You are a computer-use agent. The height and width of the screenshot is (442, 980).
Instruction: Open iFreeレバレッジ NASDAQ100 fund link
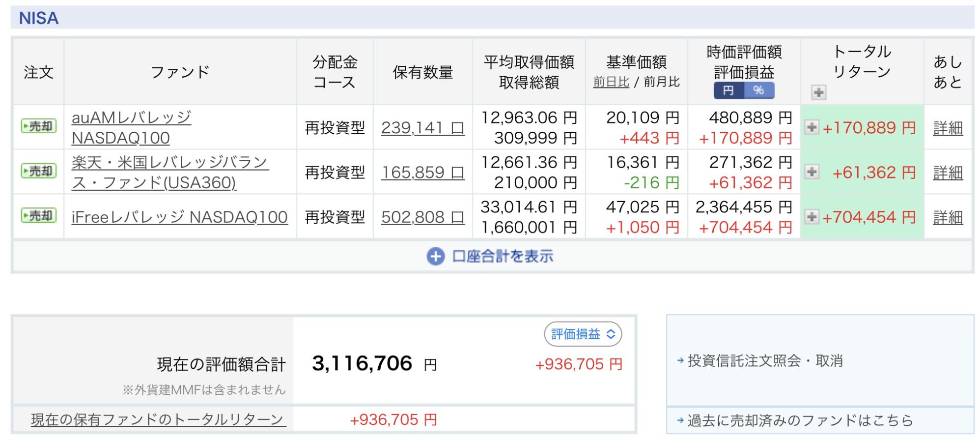[179, 217]
